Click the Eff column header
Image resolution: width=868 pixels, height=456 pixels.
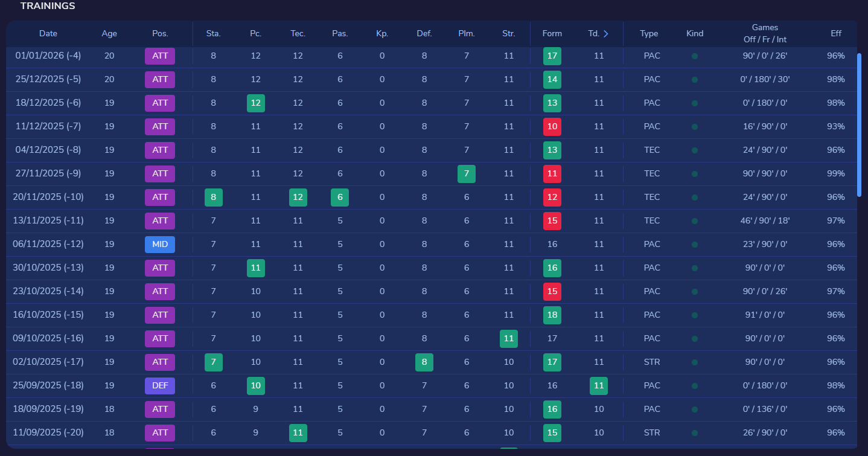[835, 34]
